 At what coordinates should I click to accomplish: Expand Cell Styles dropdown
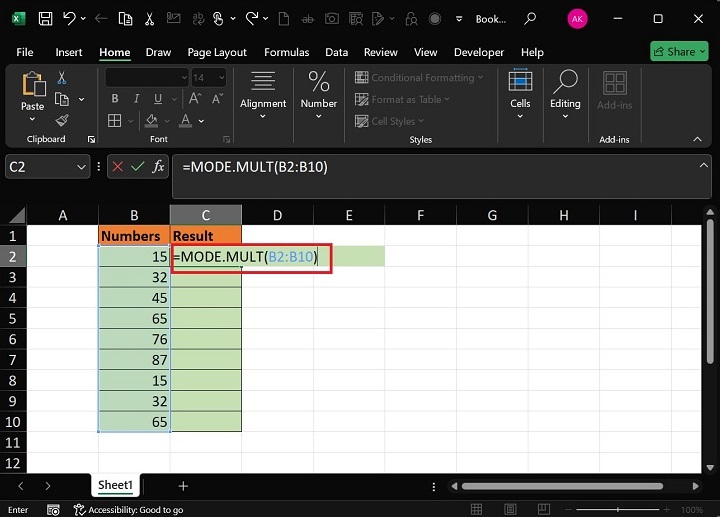tap(421, 121)
